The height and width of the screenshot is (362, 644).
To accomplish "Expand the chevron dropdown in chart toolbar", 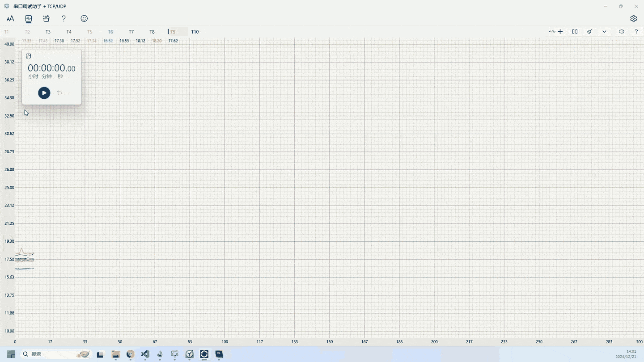I will (x=604, y=32).
